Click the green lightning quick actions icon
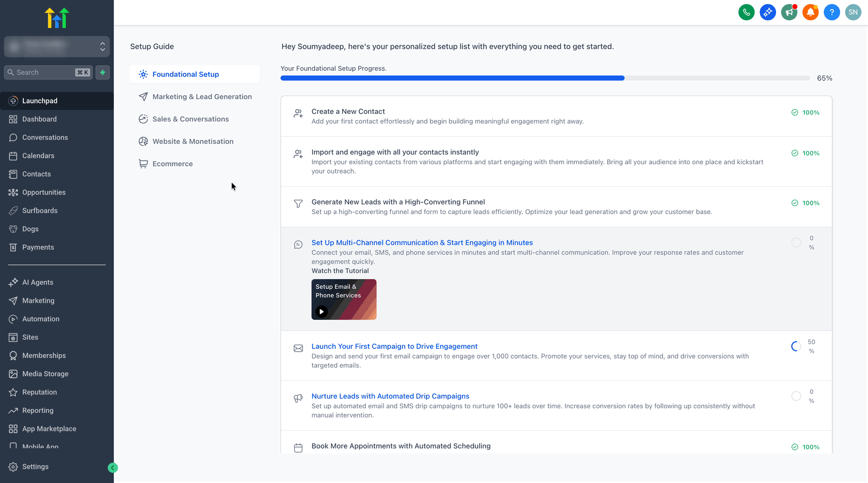Viewport: 868px width, 483px height. click(x=103, y=72)
